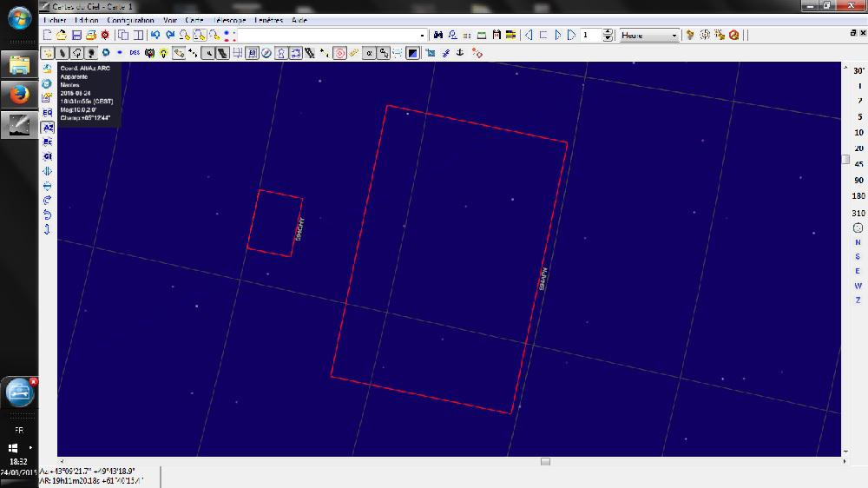This screenshot has width=868, height=488.
Task: Click the cascade windows icon
Action: [x=123, y=35]
